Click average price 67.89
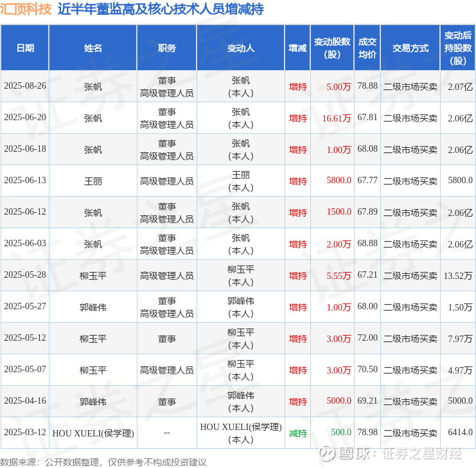 (367, 212)
